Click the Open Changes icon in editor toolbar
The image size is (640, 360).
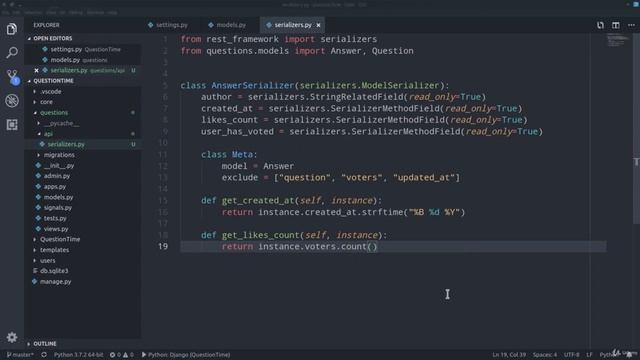click(600, 25)
